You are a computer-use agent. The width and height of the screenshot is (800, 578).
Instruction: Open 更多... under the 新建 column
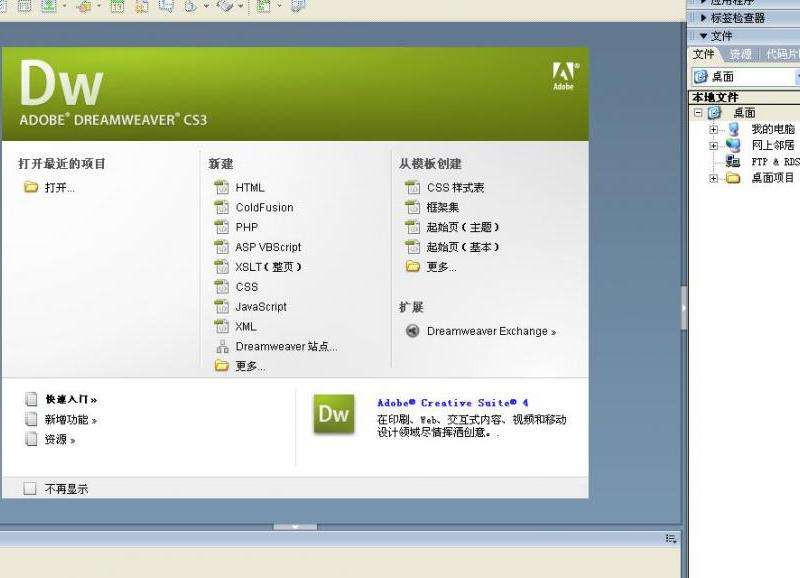pos(240,366)
